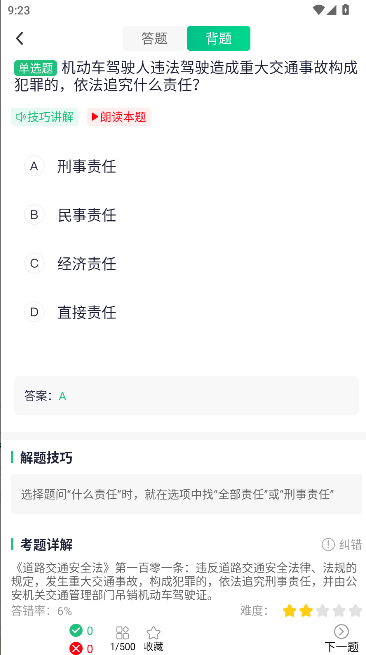Tap the answer box showing 答案 A
The image size is (366, 655).
pyautogui.click(x=186, y=396)
